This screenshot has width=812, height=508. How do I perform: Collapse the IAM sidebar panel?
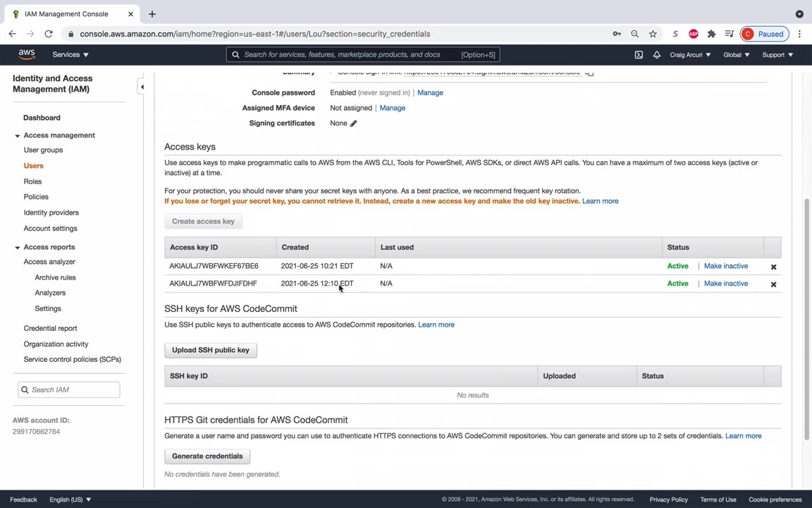pos(142,87)
